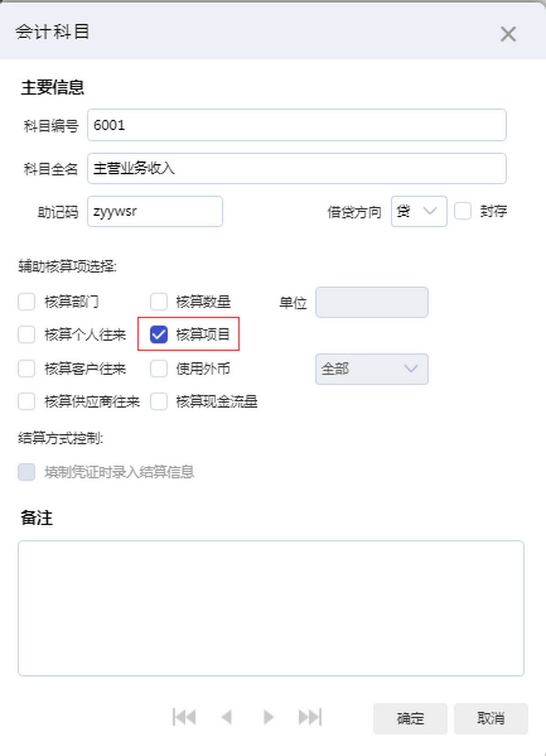Open the 借贷方向 dropdown
The image size is (546, 756).
pos(419,211)
